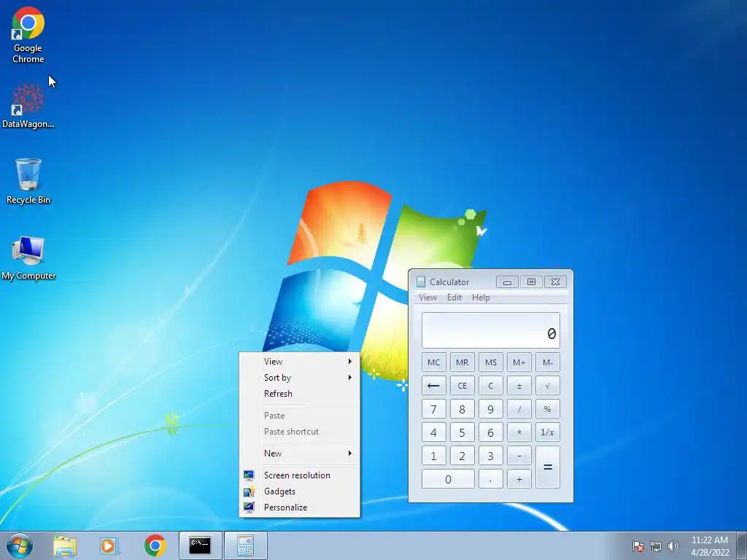The width and height of the screenshot is (747, 560).
Task: Select the Recycle Bin desktop icon
Action: click(28, 182)
